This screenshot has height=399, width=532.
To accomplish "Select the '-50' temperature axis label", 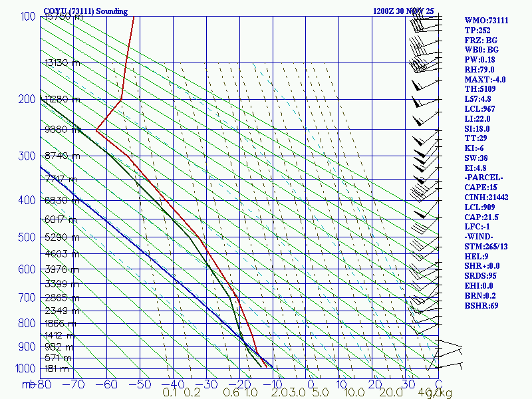I will point(140,384).
